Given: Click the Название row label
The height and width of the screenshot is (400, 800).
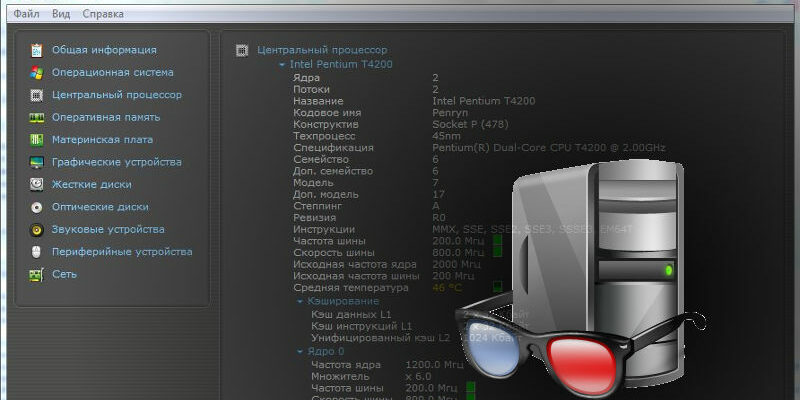Looking at the screenshot, I should coord(318,101).
